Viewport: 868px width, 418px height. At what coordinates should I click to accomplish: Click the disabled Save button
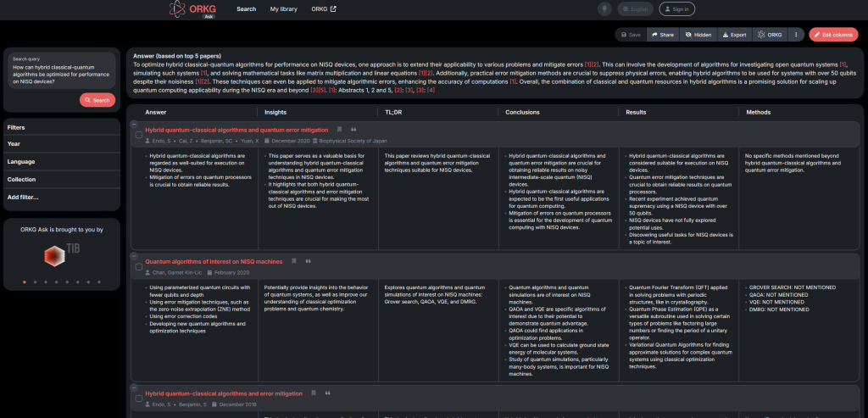tap(631, 34)
